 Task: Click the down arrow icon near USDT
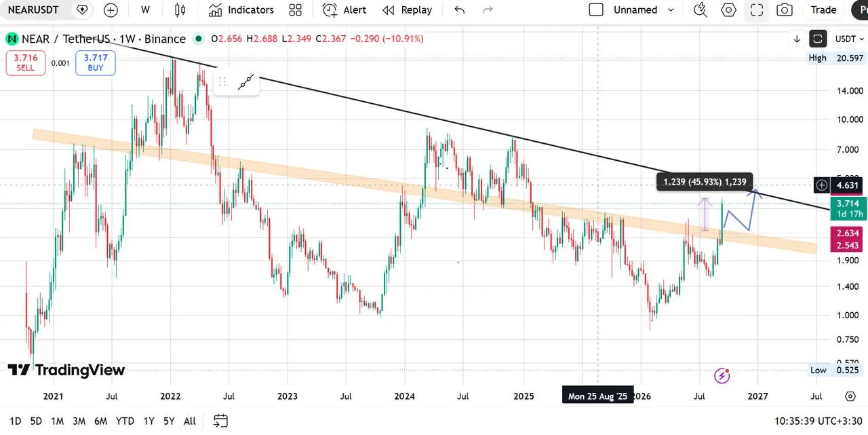point(797,39)
